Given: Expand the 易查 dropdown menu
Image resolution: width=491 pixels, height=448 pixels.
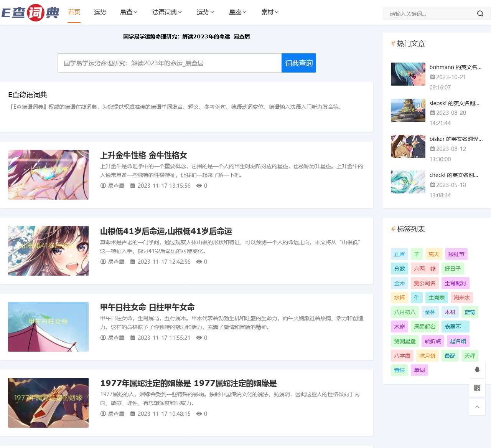Looking at the screenshot, I should pyautogui.click(x=129, y=12).
